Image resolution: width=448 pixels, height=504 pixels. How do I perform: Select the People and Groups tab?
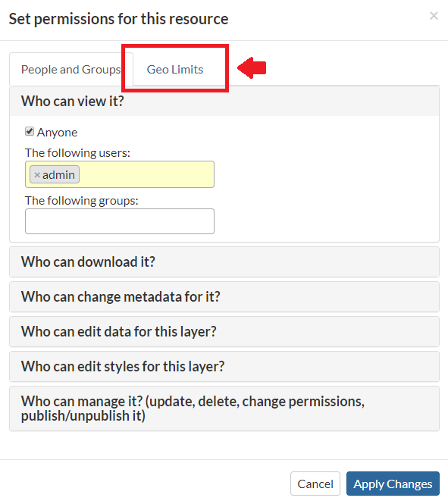[x=70, y=70]
